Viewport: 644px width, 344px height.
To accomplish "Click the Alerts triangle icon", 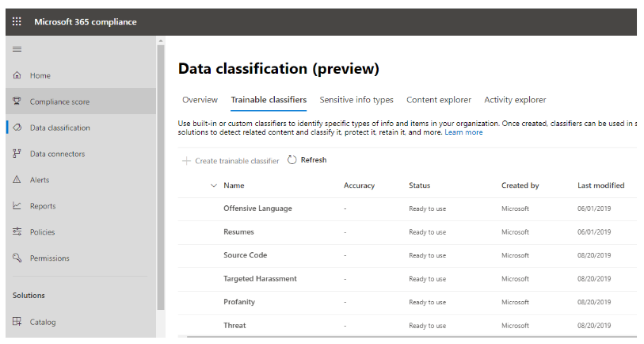I will pyautogui.click(x=17, y=180).
